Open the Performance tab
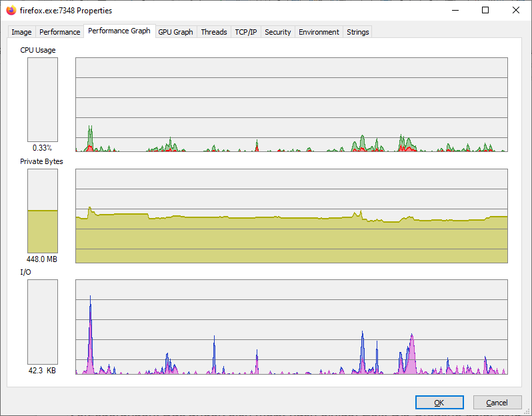Image resolution: width=532 pixels, height=416 pixels. coord(60,32)
